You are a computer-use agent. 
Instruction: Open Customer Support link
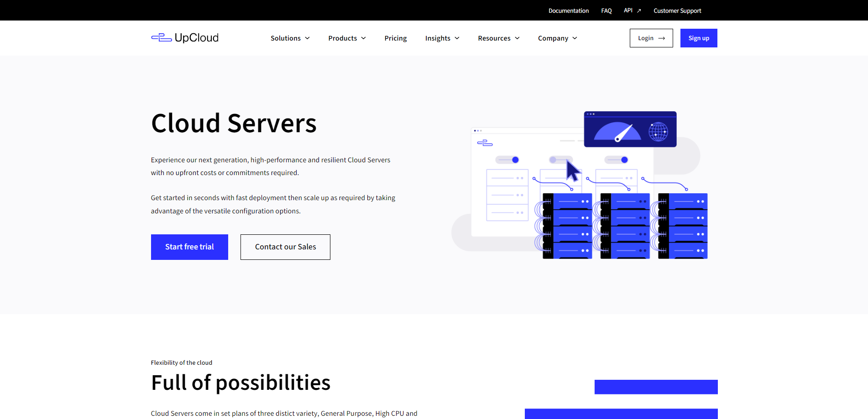(677, 10)
